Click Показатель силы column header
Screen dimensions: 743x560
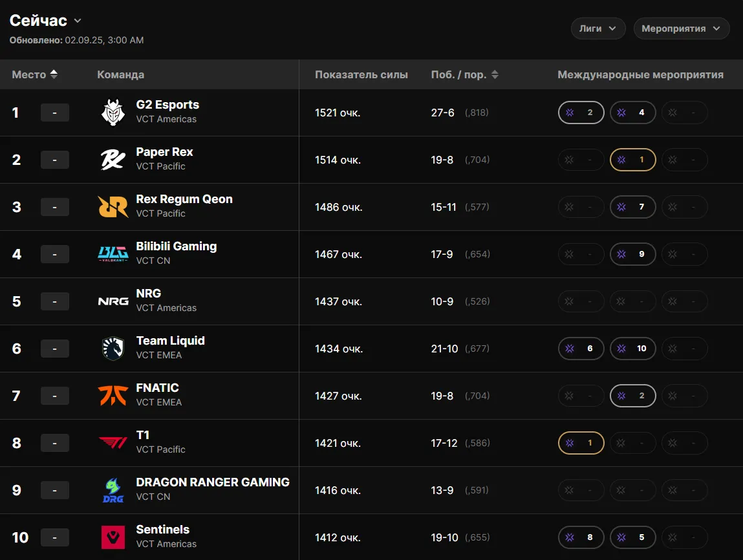(361, 74)
